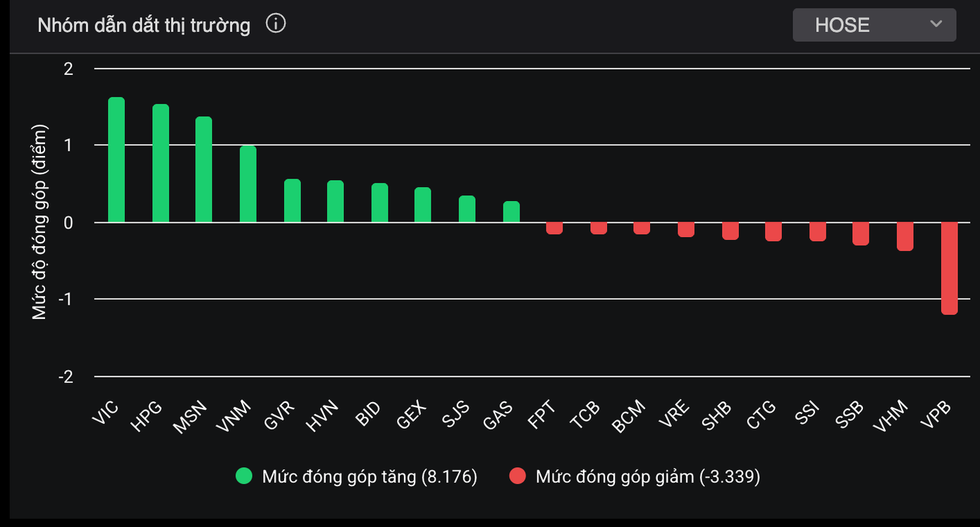Click the 'Nhóm dẫn dắt thị trường' title

(144, 25)
